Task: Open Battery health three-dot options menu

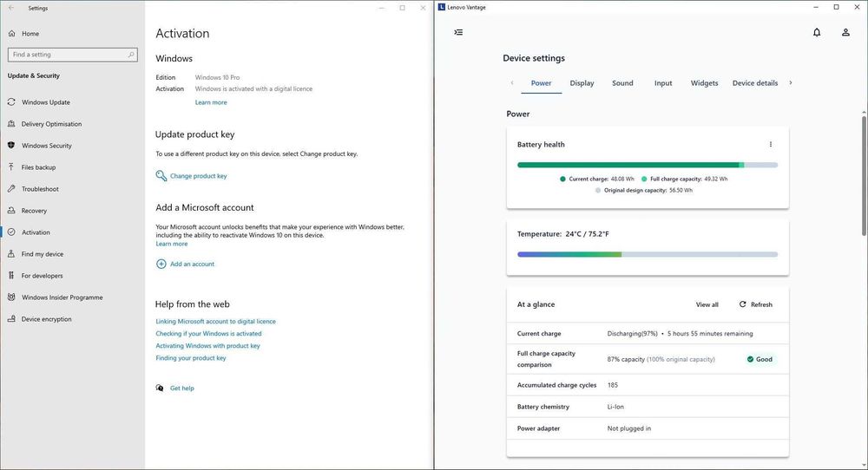Action: [x=771, y=144]
